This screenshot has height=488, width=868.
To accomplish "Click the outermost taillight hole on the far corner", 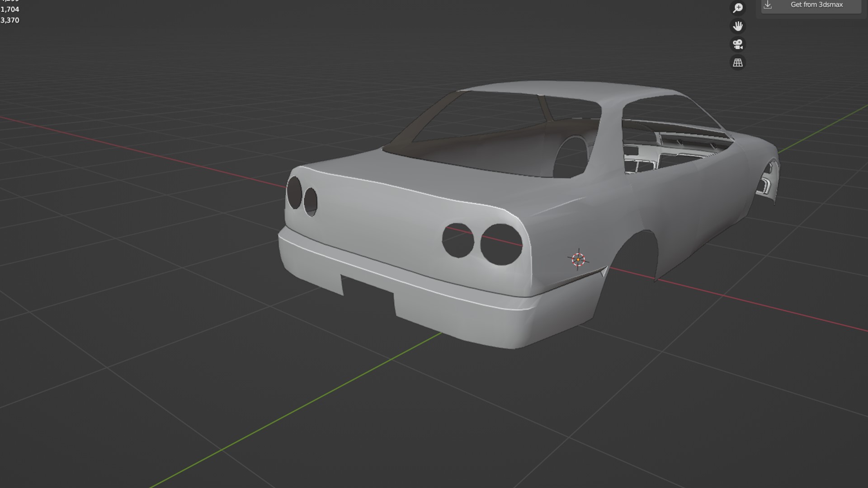I will (x=294, y=192).
